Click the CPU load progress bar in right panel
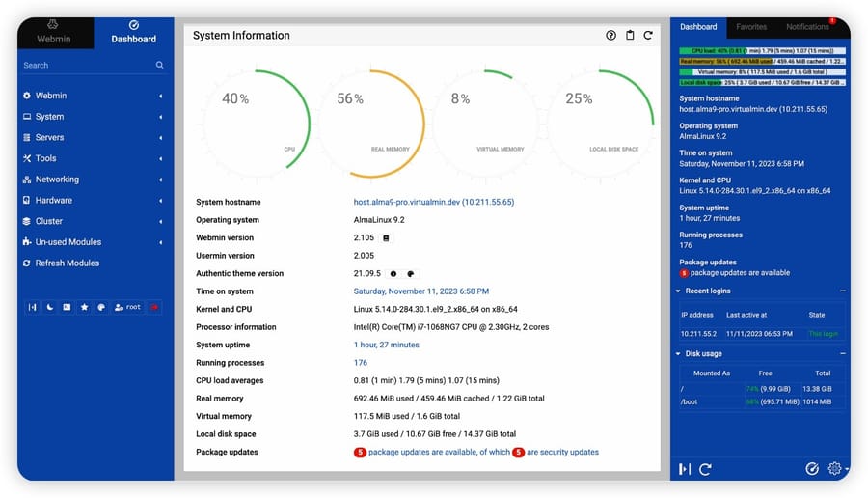The height and width of the screenshot is (498, 868). pos(762,51)
